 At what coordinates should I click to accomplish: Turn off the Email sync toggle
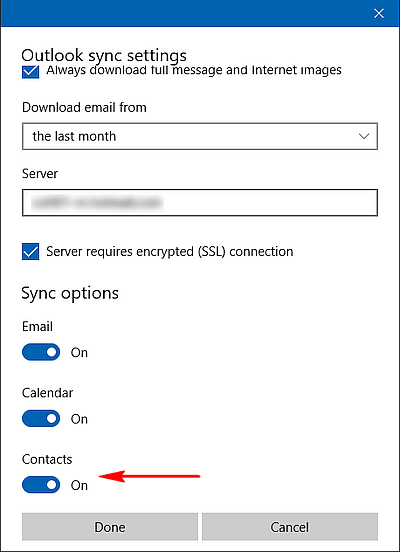coord(41,352)
